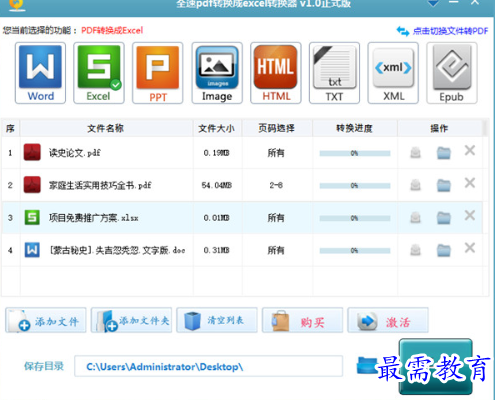
Task: Pick the TXT conversion format
Action: 334,73
